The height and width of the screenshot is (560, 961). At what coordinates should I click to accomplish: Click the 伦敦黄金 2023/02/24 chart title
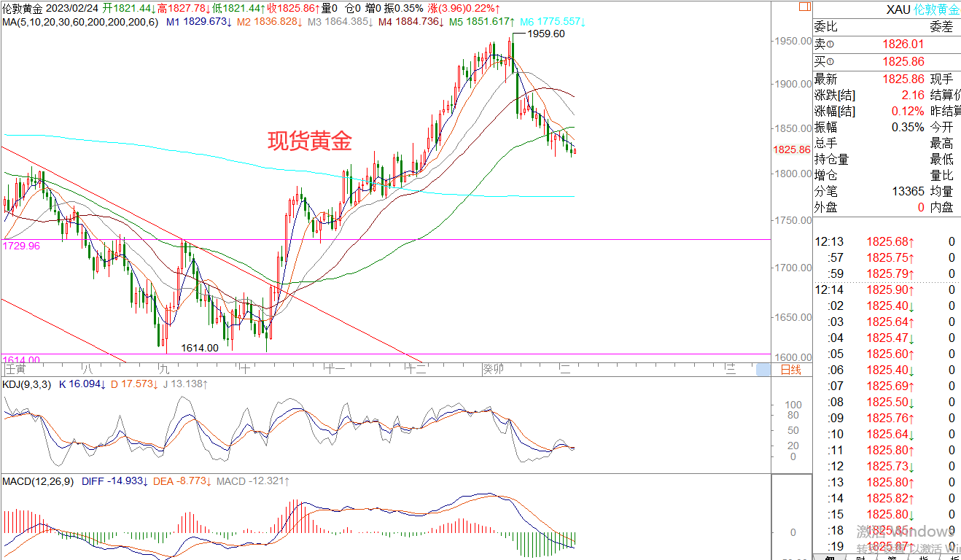50,8
